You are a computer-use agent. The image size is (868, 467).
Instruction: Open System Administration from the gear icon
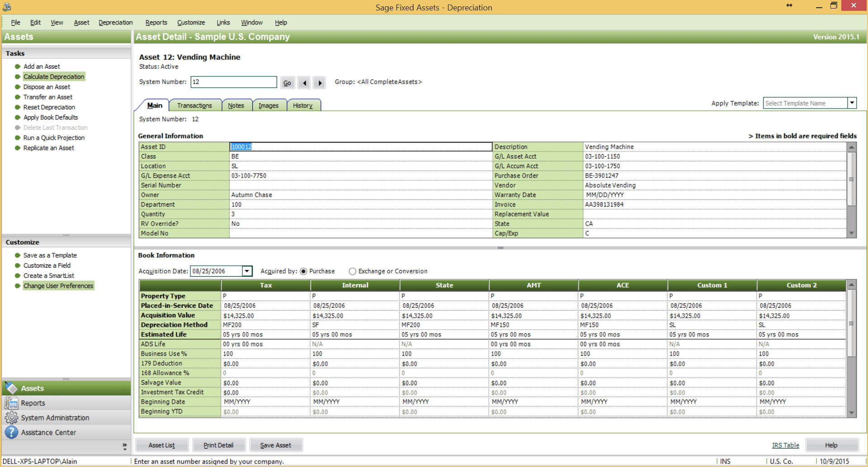pos(11,417)
